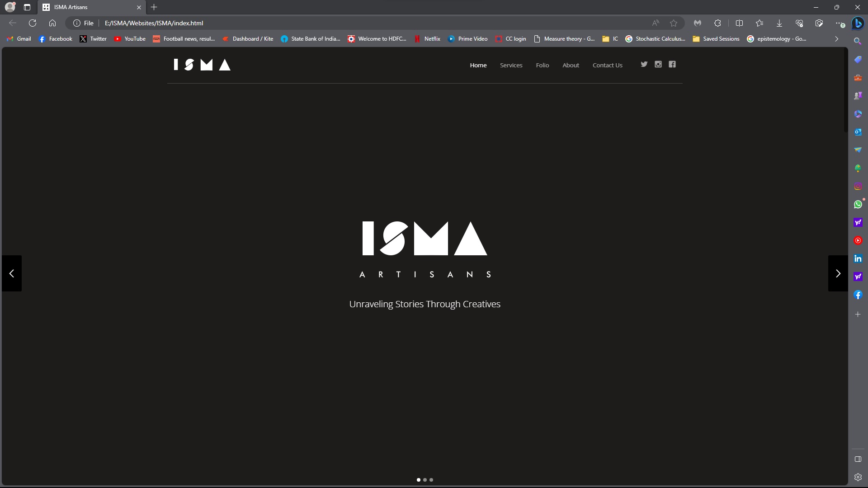Open the YouTube bookmark
The height and width of the screenshot is (488, 868).
click(x=130, y=39)
